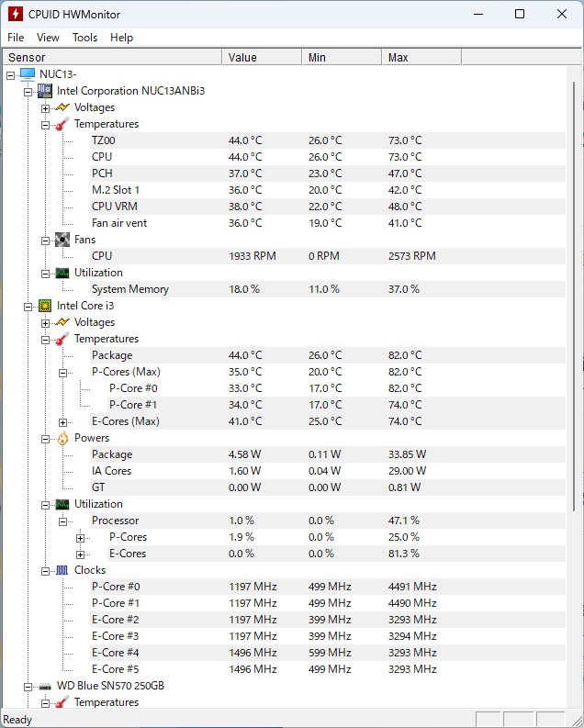Click the NUC13 computer monitor icon
This screenshot has width=584, height=728.
pos(28,73)
